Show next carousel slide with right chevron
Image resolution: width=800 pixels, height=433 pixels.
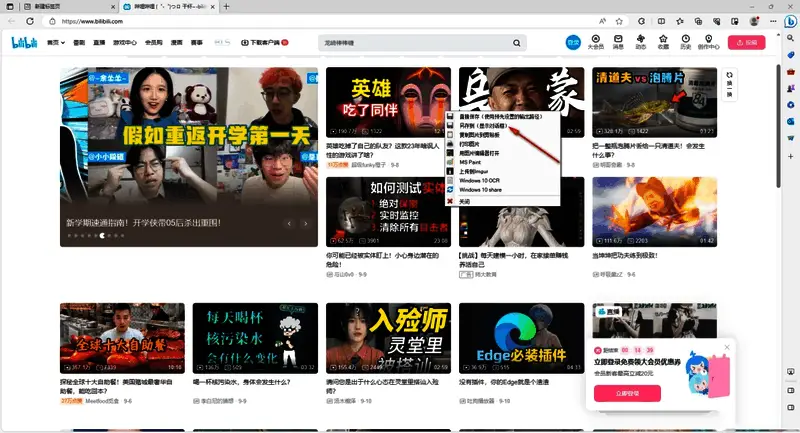pos(306,223)
